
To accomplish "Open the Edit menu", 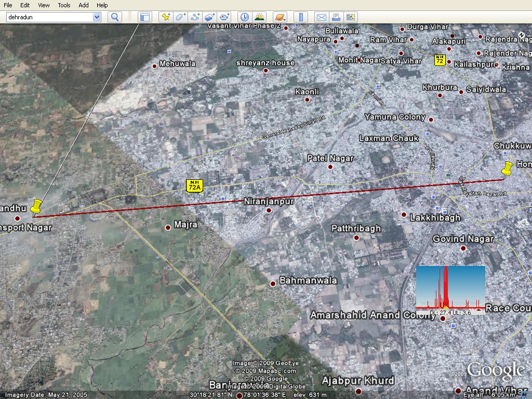I will click(25, 5).
